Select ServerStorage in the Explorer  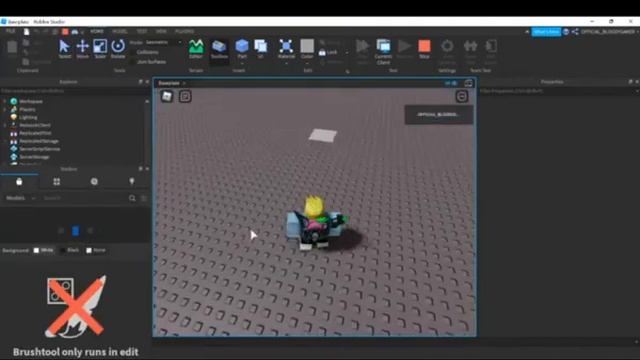point(34,157)
